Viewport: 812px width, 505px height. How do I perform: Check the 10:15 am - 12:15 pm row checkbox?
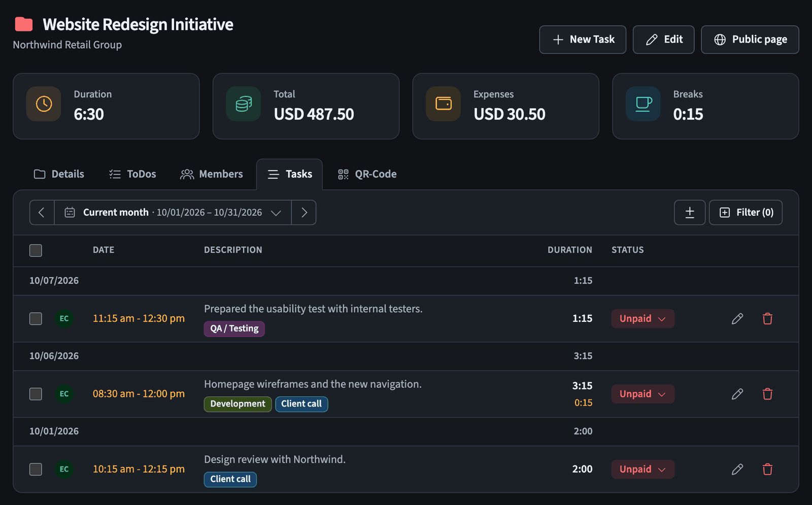(x=36, y=469)
